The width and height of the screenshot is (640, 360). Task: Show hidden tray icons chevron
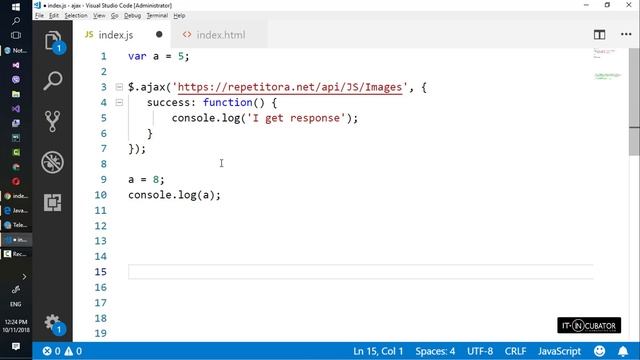[x=24, y=277]
